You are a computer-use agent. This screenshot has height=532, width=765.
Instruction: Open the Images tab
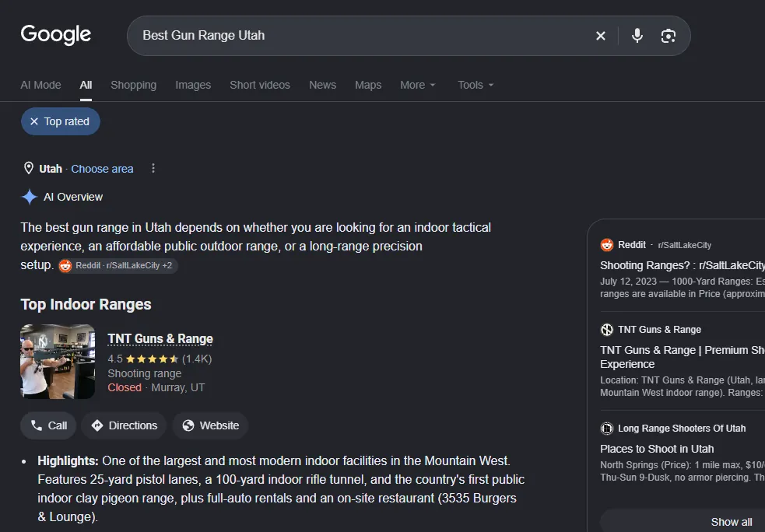(193, 85)
